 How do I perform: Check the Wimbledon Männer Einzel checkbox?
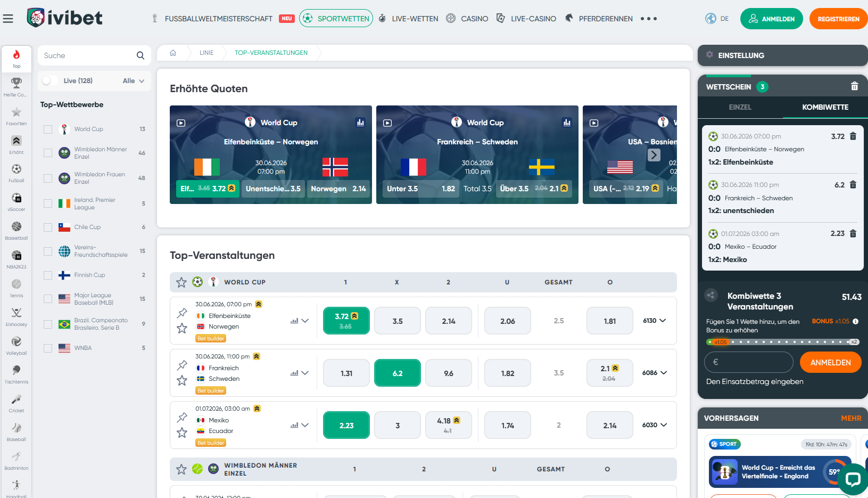(x=48, y=153)
